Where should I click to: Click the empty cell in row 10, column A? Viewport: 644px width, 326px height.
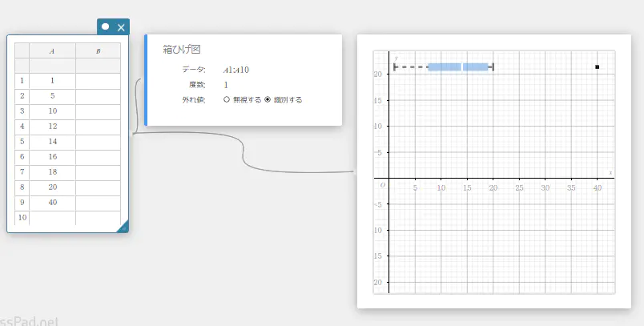tap(52, 217)
